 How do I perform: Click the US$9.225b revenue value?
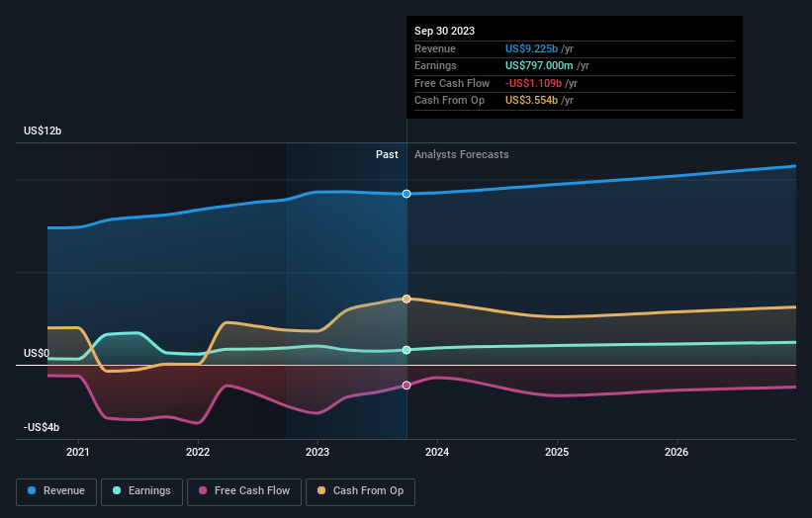coord(531,48)
